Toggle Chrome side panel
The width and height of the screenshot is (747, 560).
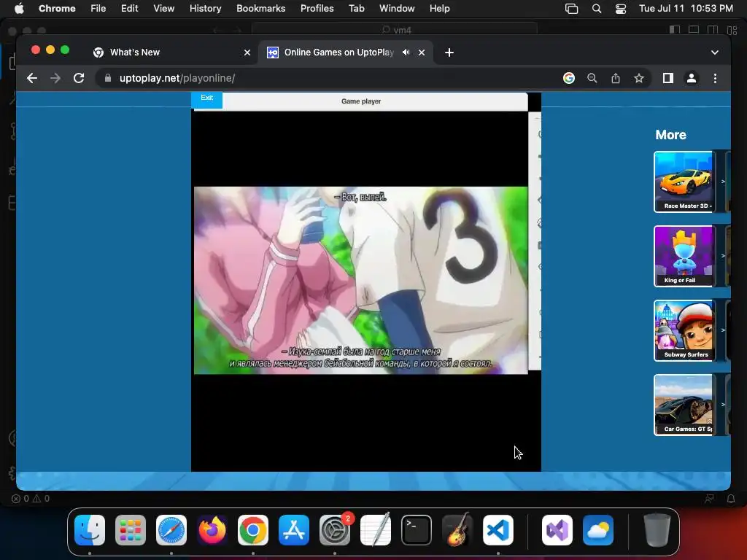click(x=668, y=78)
